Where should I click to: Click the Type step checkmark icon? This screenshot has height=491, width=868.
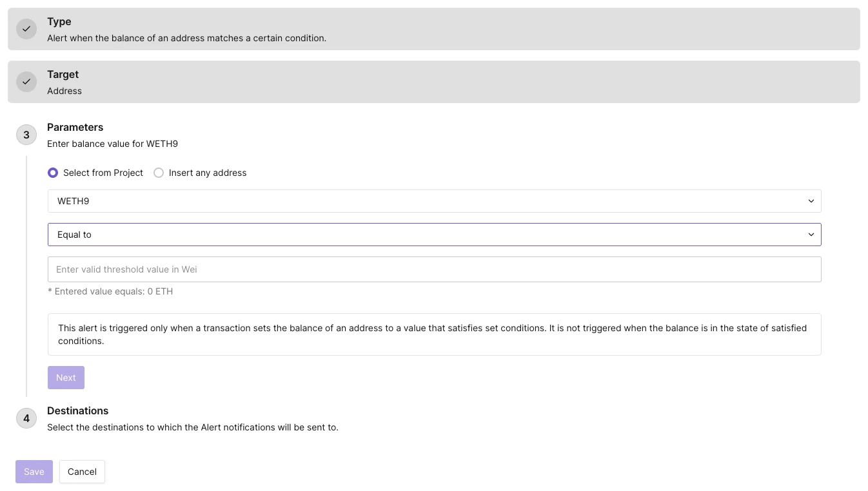pos(26,29)
